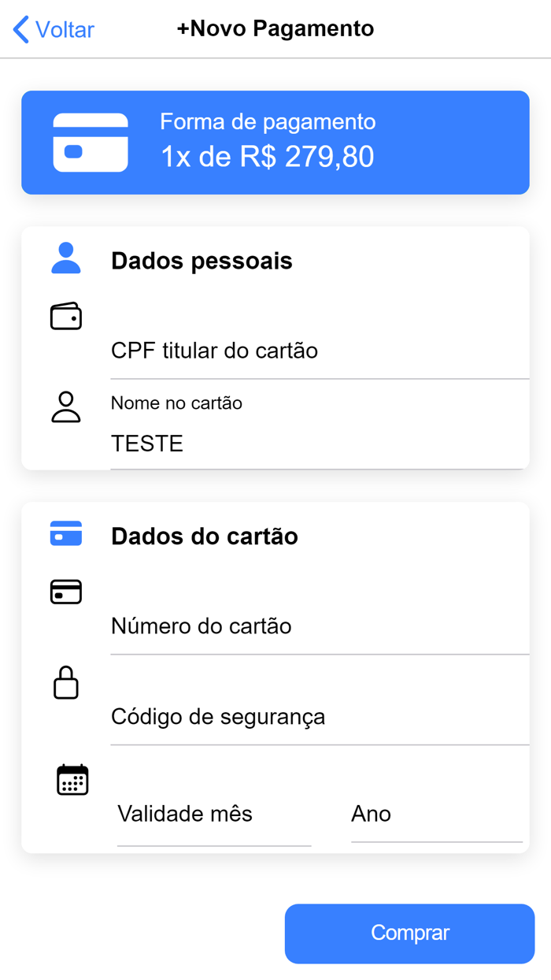Click the back chevron icon before Voltar
Screen dimensions: 551x980
(19, 29)
